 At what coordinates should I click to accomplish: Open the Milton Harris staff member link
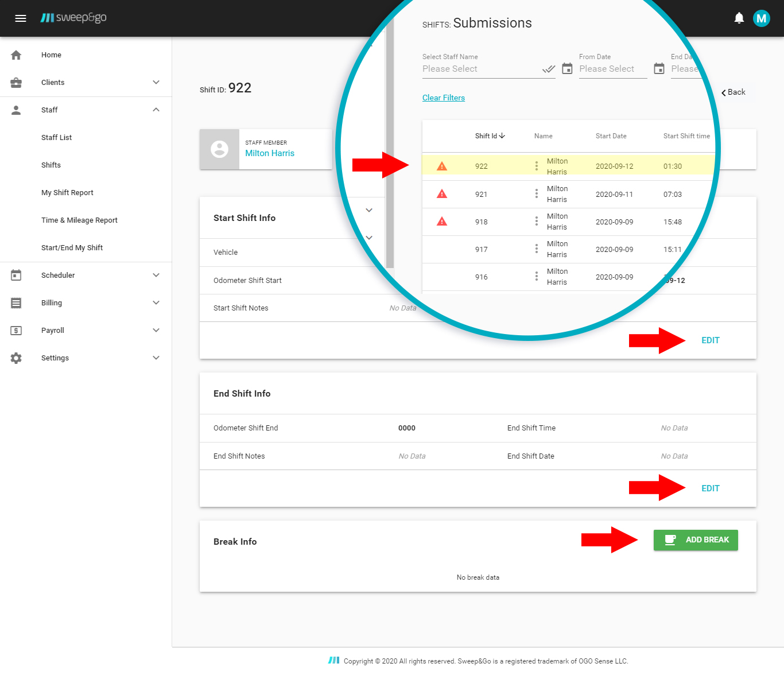tap(270, 153)
